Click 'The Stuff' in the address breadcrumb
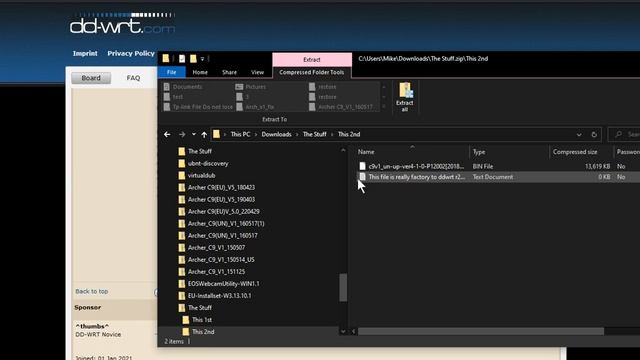 (x=314, y=134)
